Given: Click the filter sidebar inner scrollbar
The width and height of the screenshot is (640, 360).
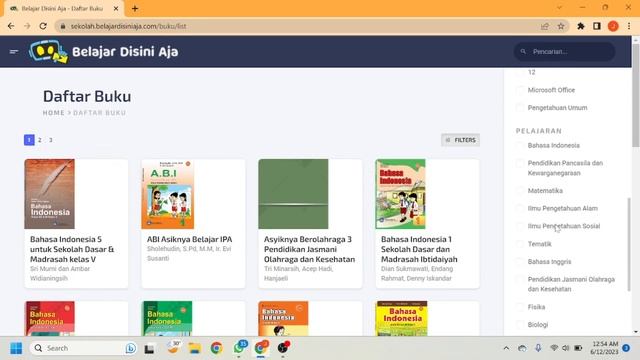Looking at the screenshot, I should tap(629, 244).
